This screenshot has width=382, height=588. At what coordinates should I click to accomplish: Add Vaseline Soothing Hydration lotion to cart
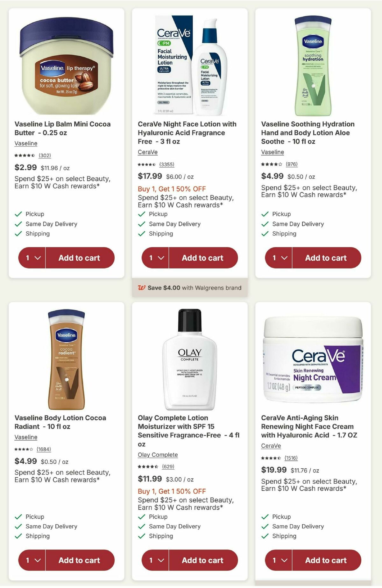(326, 258)
